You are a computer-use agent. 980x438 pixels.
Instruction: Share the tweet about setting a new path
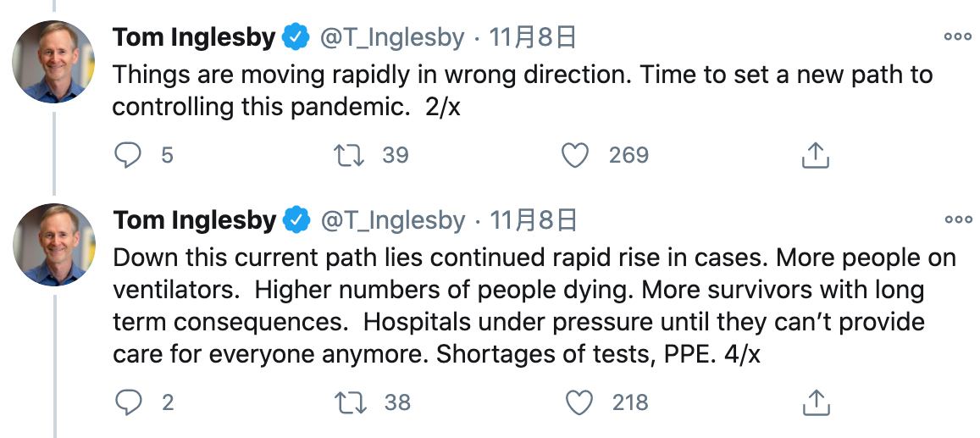(x=814, y=155)
